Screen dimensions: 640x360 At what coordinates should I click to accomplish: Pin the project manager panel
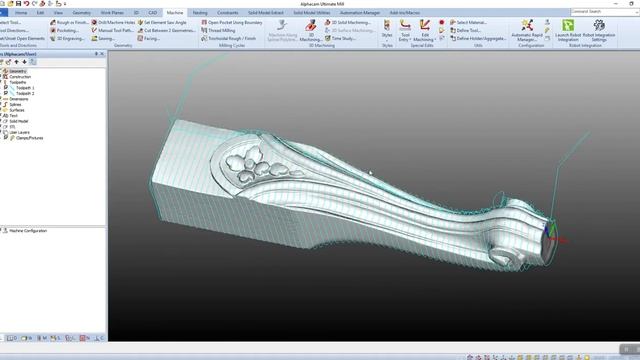point(96,54)
